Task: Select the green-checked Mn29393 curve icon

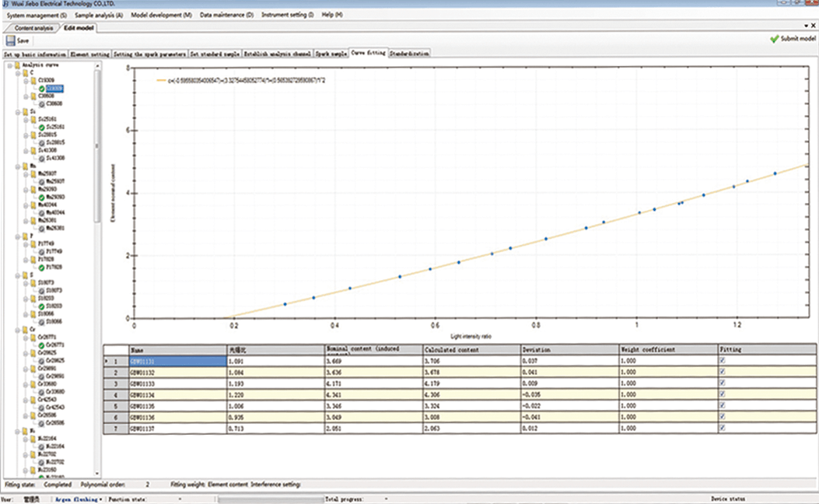Action: [x=41, y=197]
